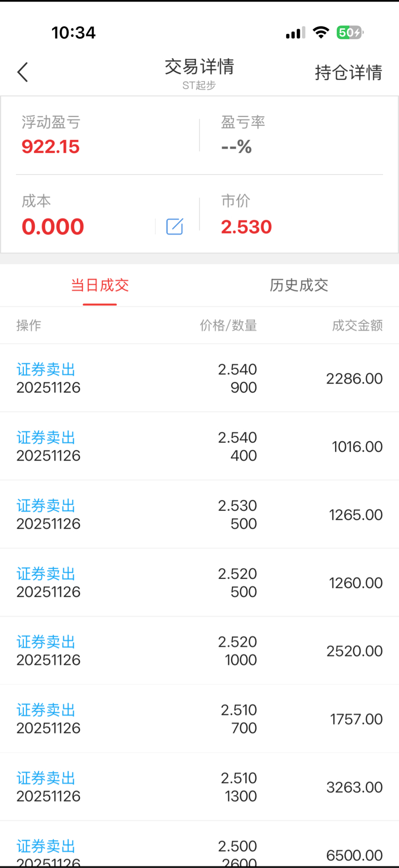Tap the battery indicator in status bar
Screen dimensions: 399x868
click(x=350, y=33)
